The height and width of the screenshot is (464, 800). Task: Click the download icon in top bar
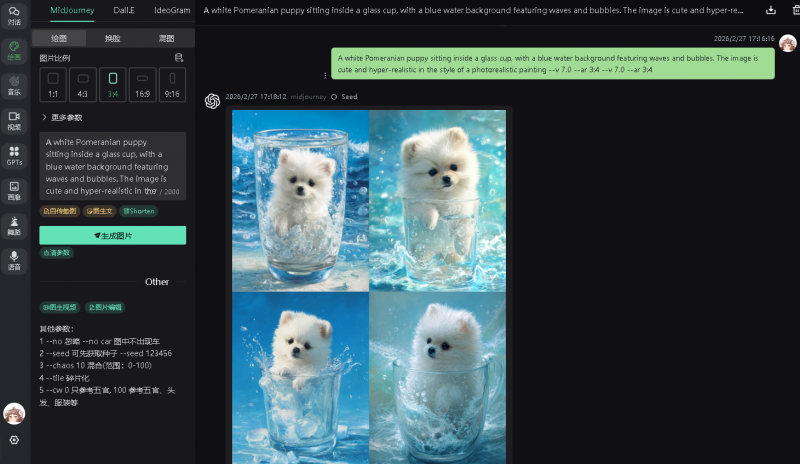pyautogui.click(x=771, y=10)
